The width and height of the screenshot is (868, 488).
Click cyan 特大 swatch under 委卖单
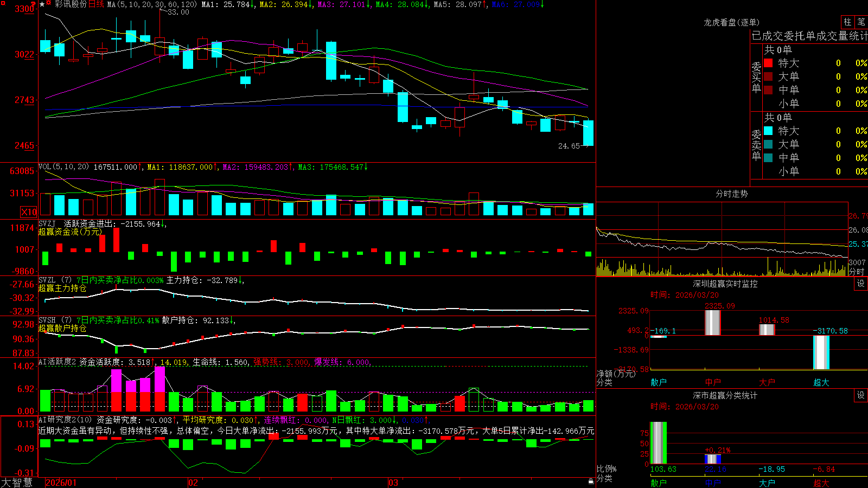[768, 131]
